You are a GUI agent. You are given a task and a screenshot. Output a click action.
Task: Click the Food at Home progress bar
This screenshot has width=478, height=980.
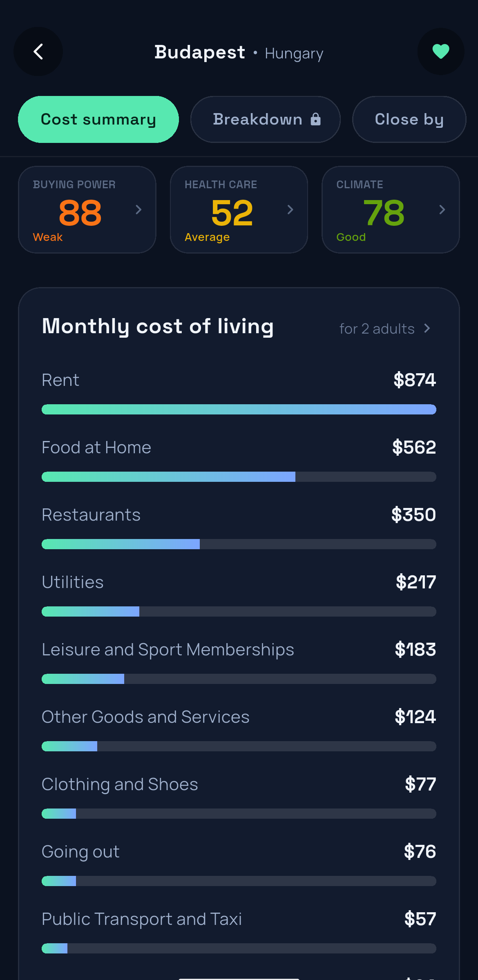[x=239, y=477]
